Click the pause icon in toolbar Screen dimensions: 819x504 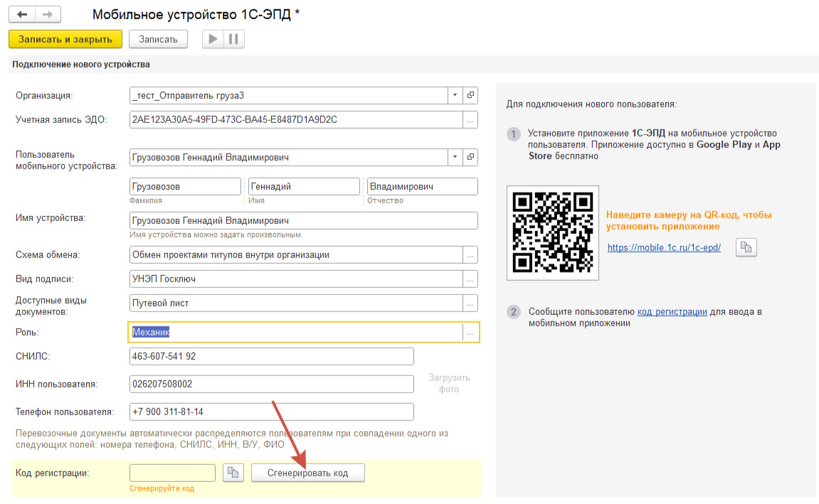[x=233, y=39]
